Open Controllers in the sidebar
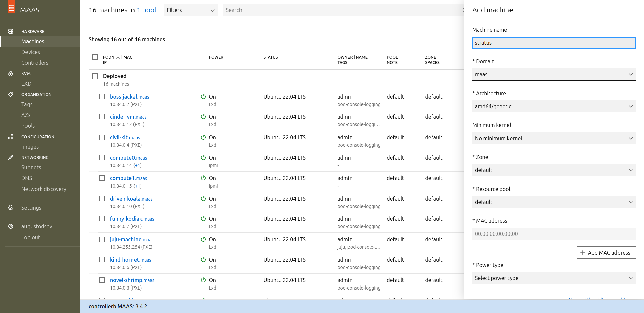 coord(35,63)
